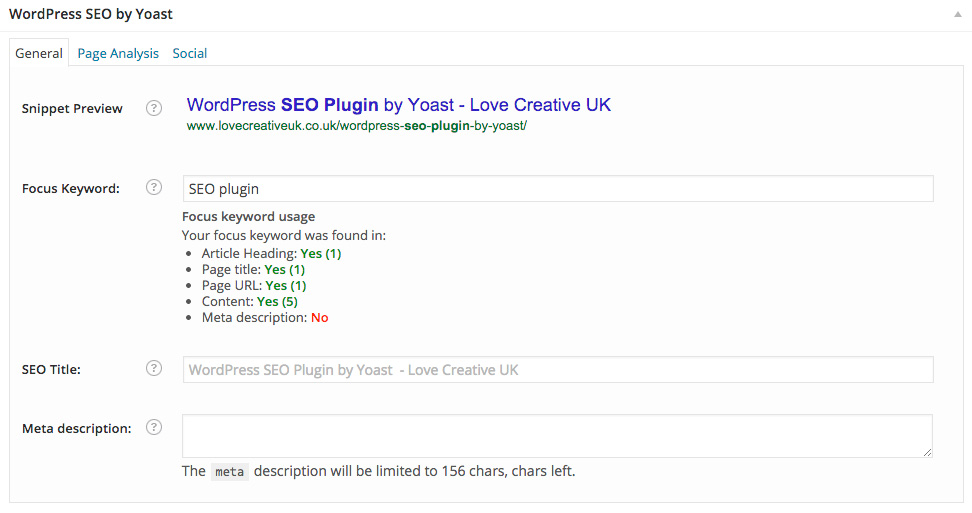Collapse the WordPress SEO by Yoast panel
972x513 pixels.
[x=957, y=15]
